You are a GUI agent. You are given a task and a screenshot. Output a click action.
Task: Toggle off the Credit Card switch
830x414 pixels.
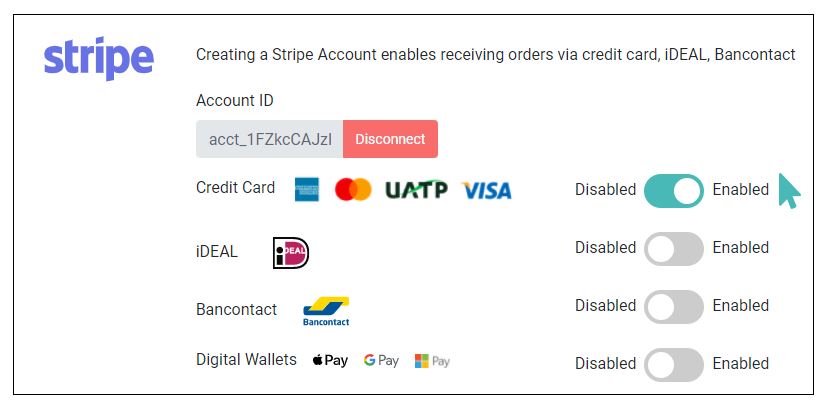[x=674, y=191]
